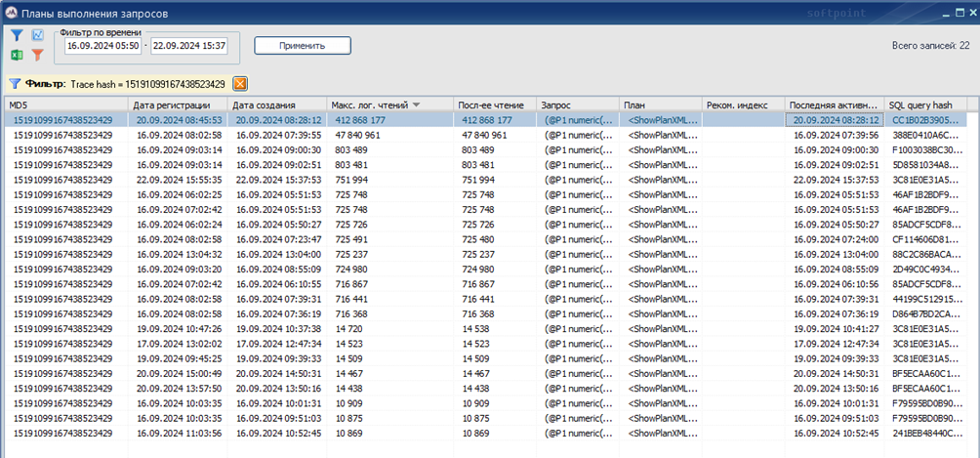980x458 pixels.
Task: Remove Trace hash filter with orange X
Action: 239,84
